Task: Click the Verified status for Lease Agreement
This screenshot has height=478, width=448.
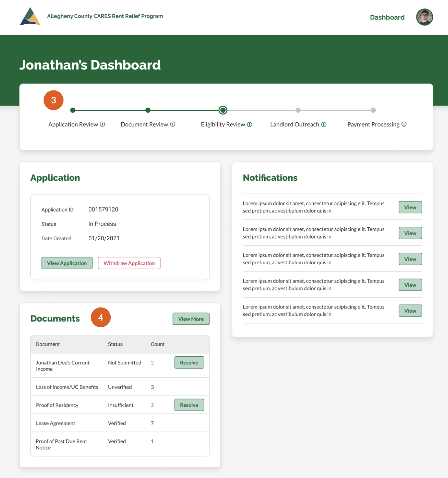Action: 117,423
